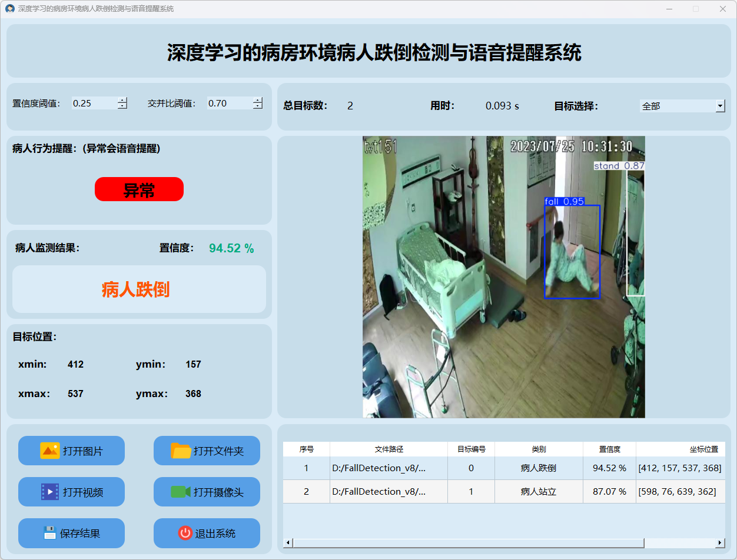This screenshot has height=560, width=737.
Task: Click the 94.52 % confidence table cell
Action: (609, 468)
